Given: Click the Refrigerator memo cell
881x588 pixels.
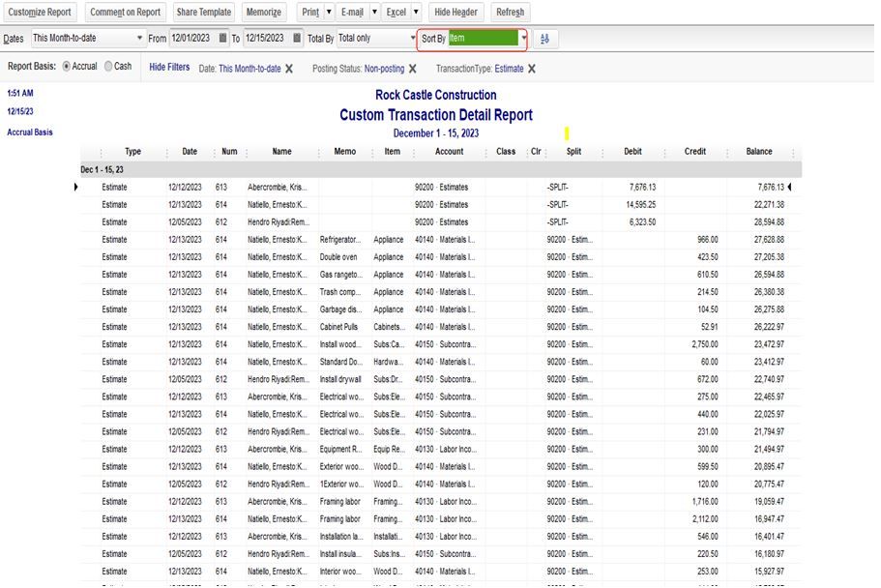Looking at the screenshot, I should click(340, 240).
